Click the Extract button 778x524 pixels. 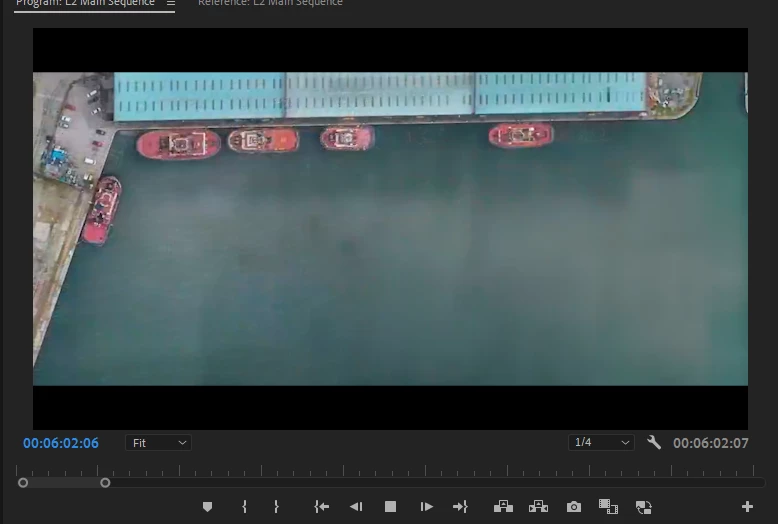point(538,507)
